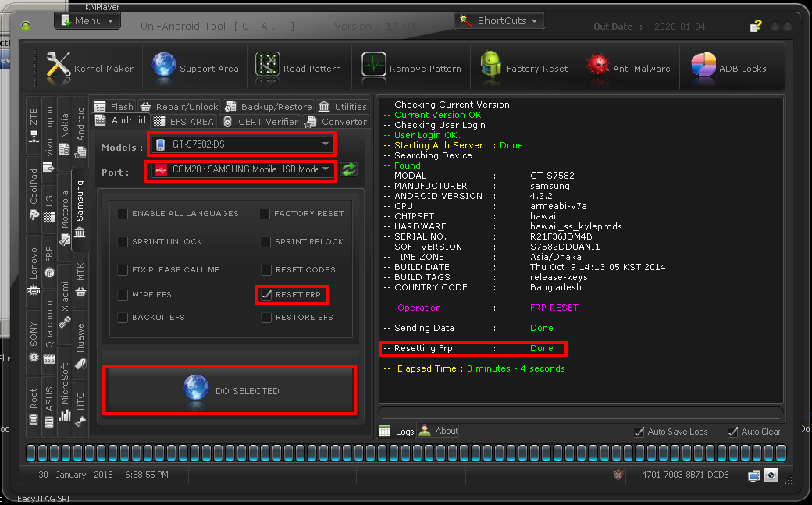This screenshot has height=505, width=812.
Task: Select the FRP side tab
Action: (49, 262)
